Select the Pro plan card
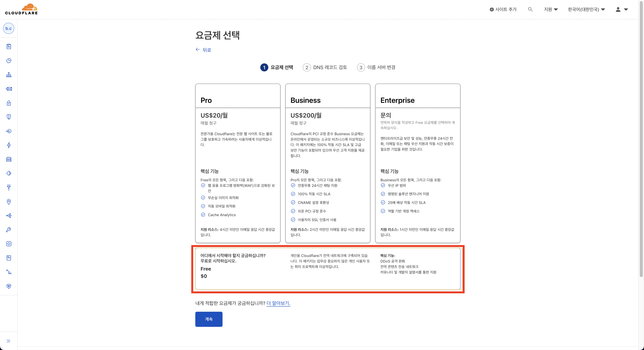 point(237,163)
